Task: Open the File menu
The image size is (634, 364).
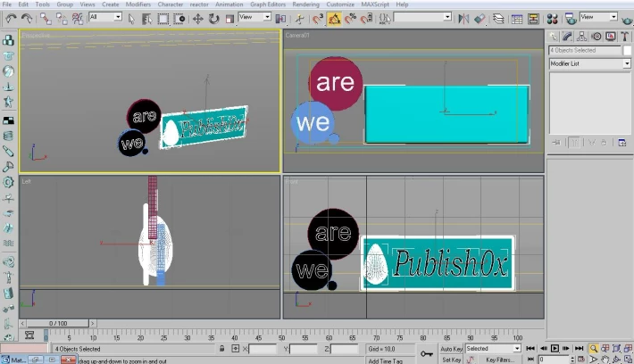Action: coord(7,4)
